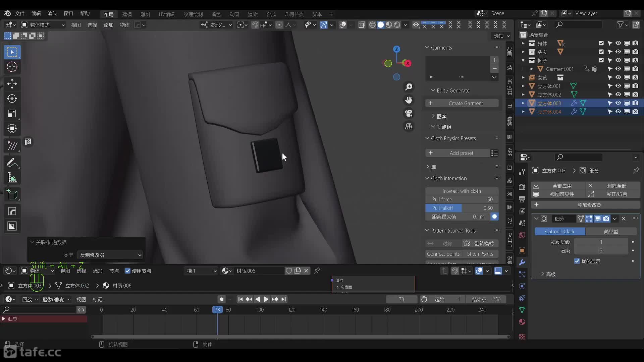Click the zoom magnifier viewport icon
Viewport: 644px width, 362px height.
(409, 87)
